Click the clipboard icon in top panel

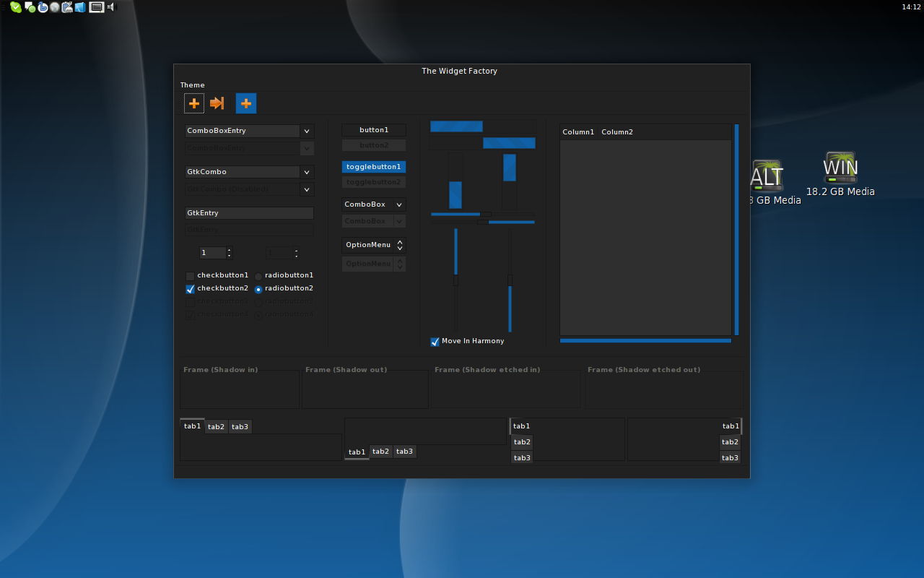[x=67, y=7]
